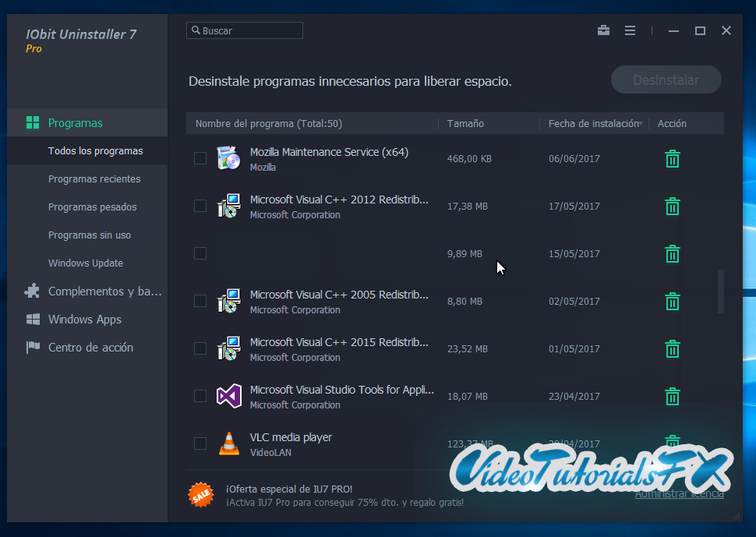
Task: Click the 23,52 MB size value
Action: (x=467, y=348)
